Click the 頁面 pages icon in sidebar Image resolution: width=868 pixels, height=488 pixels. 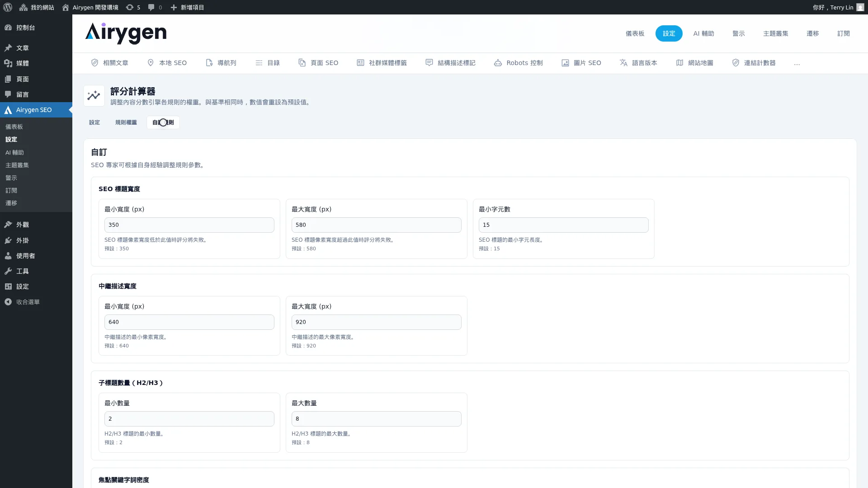(8, 79)
